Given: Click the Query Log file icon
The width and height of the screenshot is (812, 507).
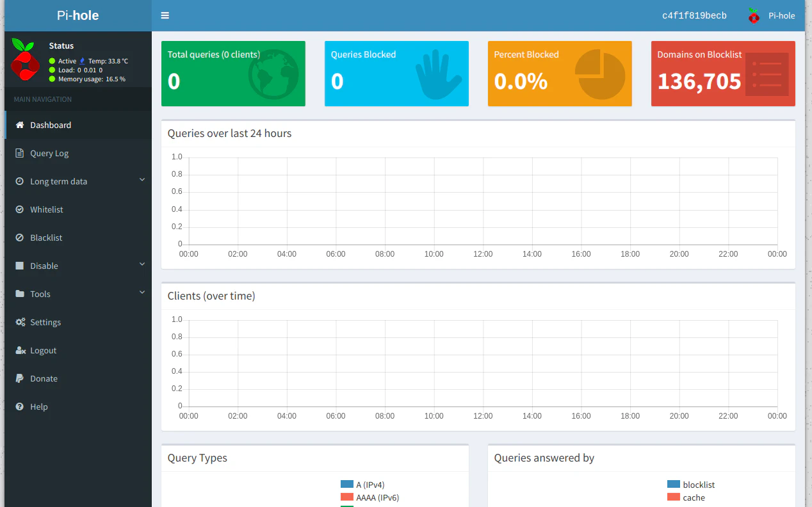Looking at the screenshot, I should [20, 153].
